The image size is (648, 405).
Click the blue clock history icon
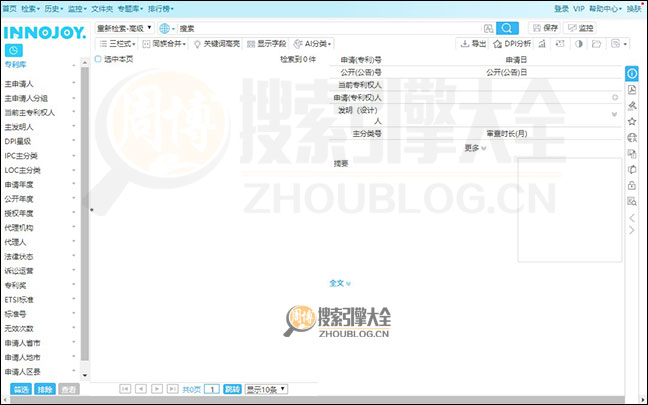(14, 50)
